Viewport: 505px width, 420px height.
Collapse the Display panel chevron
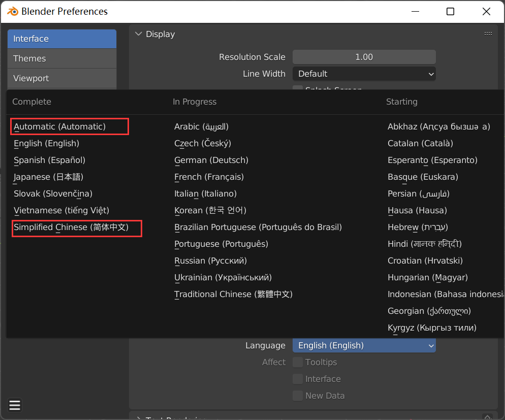(138, 34)
